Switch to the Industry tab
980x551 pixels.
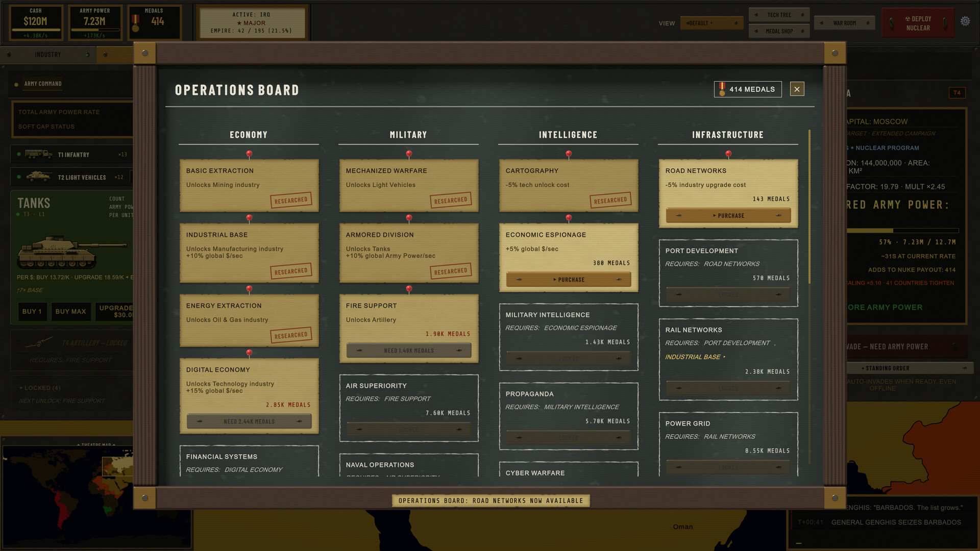(48, 55)
